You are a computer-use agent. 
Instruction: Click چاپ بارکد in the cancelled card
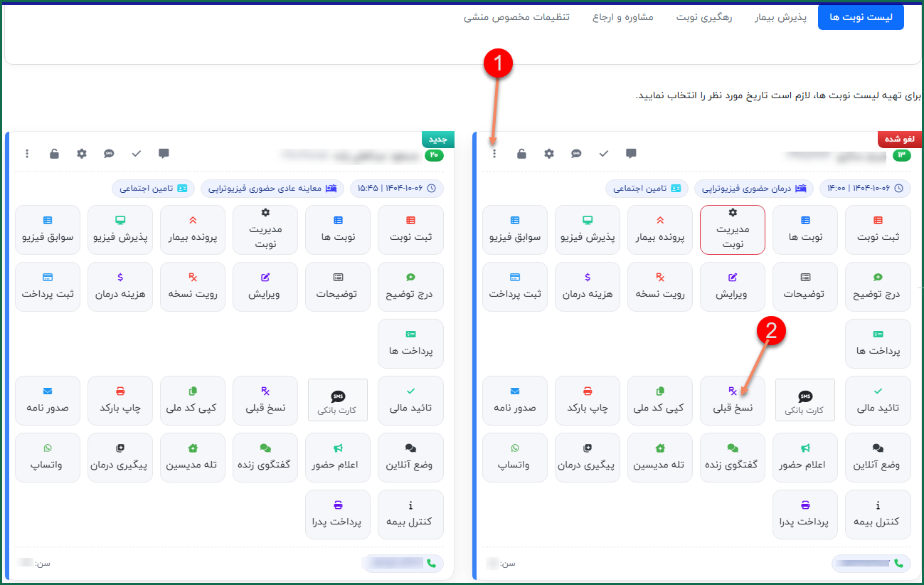588,401
